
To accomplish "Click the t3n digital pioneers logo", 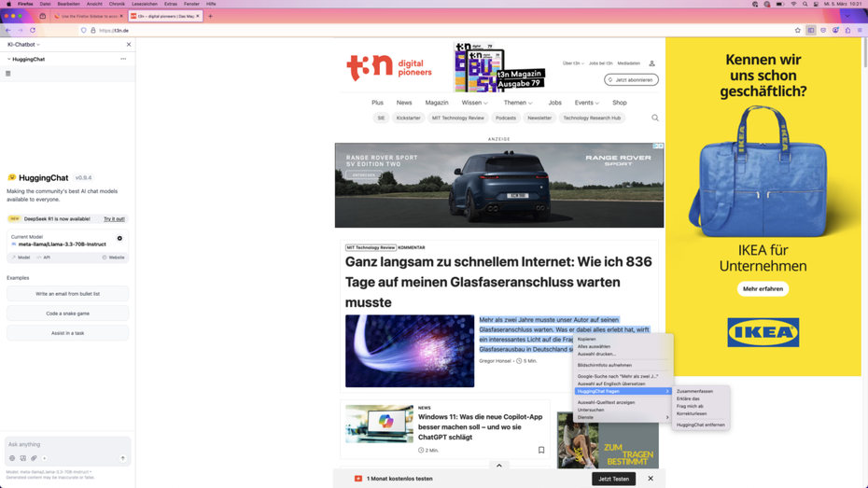I will pyautogui.click(x=389, y=68).
